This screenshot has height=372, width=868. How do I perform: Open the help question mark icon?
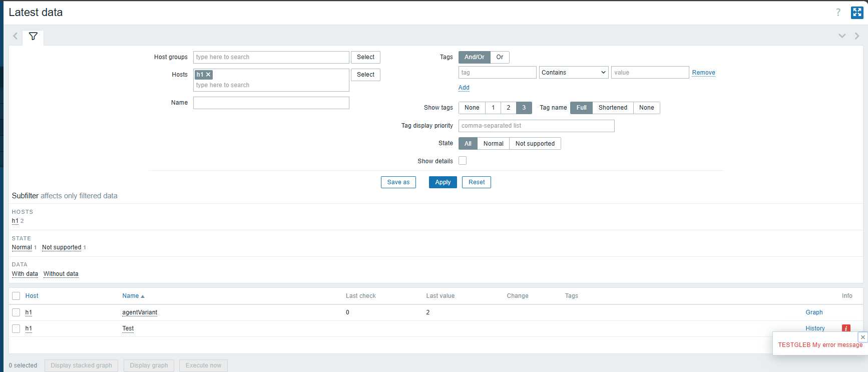pyautogui.click(x=838, y=13)
